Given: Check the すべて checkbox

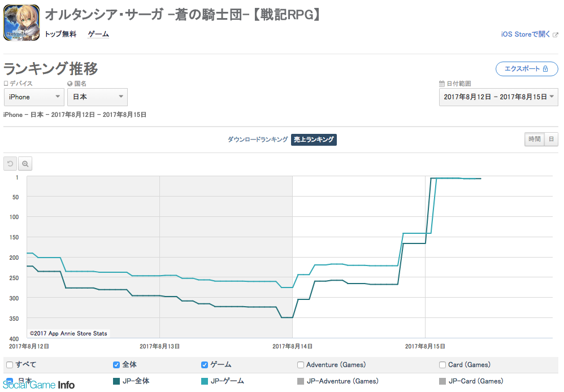Looking at the screenshot, I should [x=10, y=365].
